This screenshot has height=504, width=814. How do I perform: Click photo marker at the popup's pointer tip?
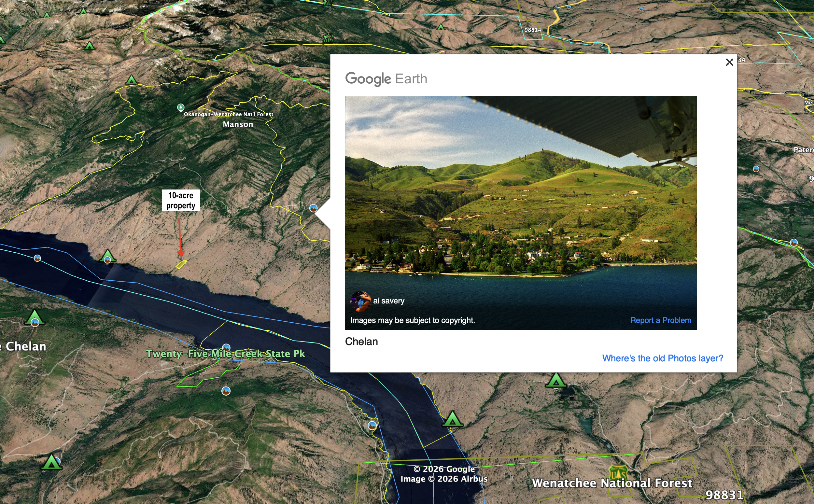[x=313, y=208]
